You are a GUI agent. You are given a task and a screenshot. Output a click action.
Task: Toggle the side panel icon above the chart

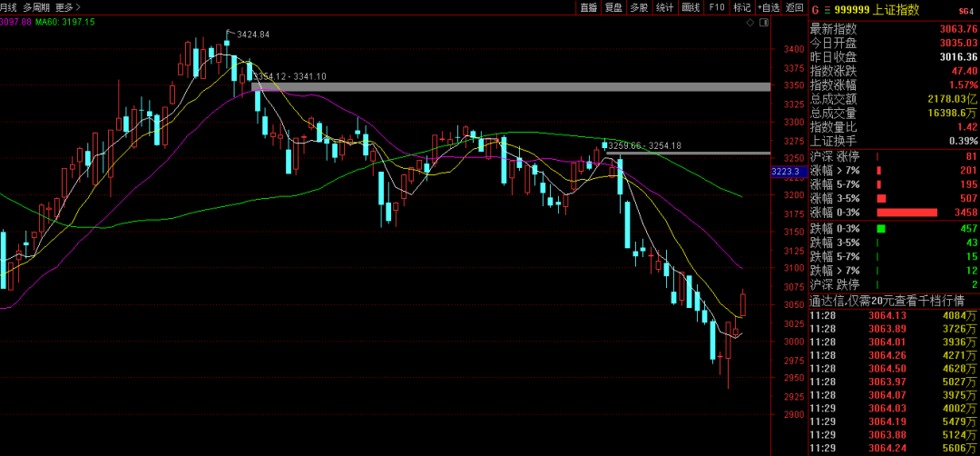tap(763, 23)
